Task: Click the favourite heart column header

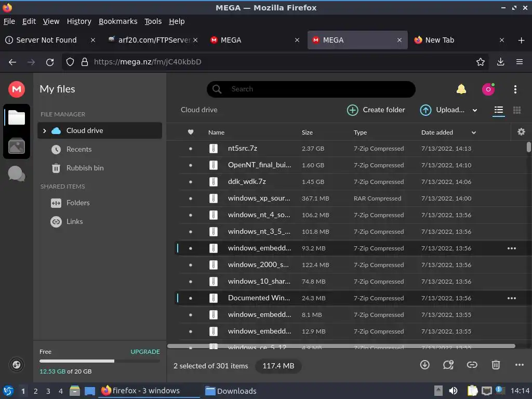Action: (x=191, y=132)
